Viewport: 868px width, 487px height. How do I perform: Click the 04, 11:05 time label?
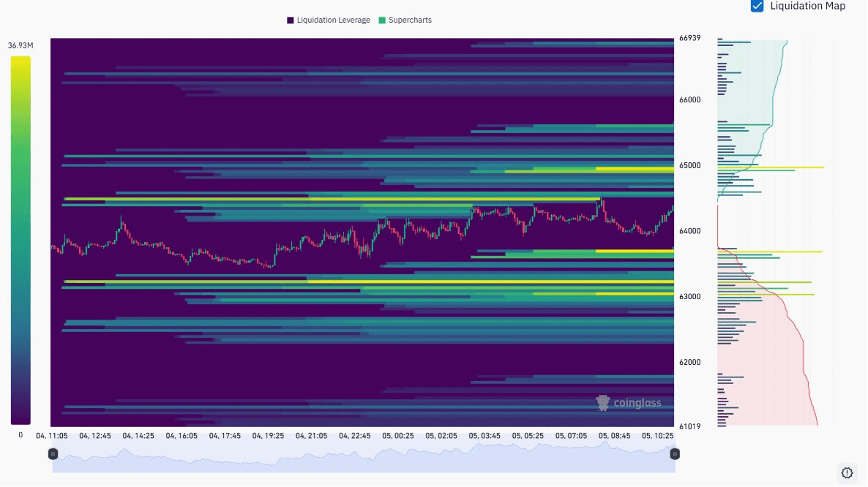[x=51, y=436]
